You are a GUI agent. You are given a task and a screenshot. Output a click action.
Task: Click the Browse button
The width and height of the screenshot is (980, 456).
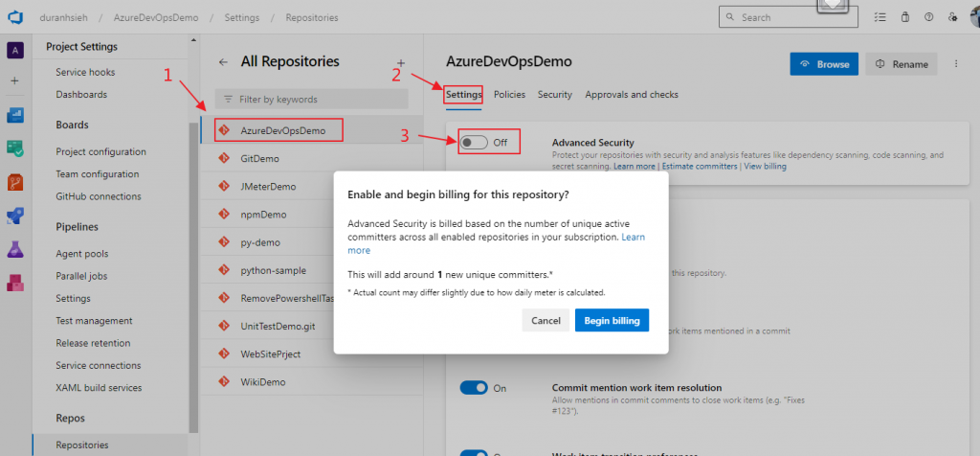pyautogui.click(x=824, y=64)
